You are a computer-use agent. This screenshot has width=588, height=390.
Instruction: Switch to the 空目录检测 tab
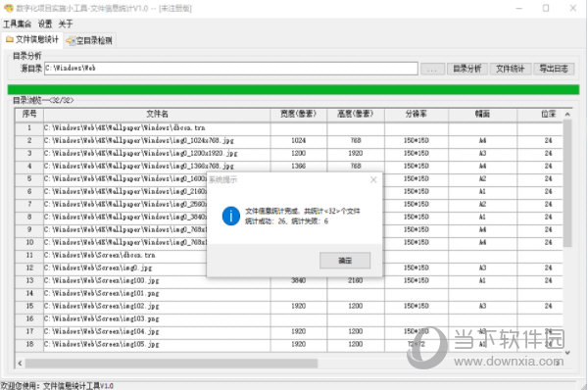(x=89, y=40)
